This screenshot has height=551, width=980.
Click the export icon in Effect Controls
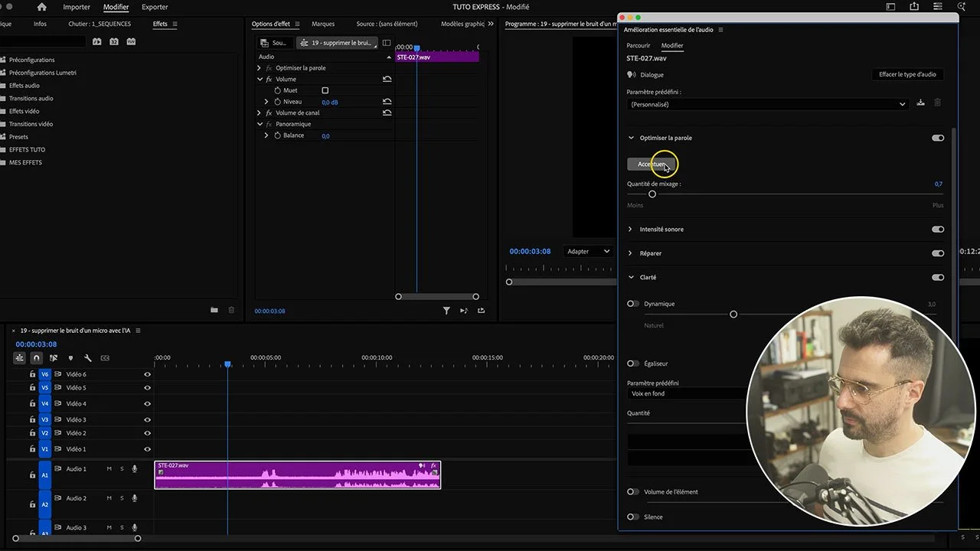point(481,310)
